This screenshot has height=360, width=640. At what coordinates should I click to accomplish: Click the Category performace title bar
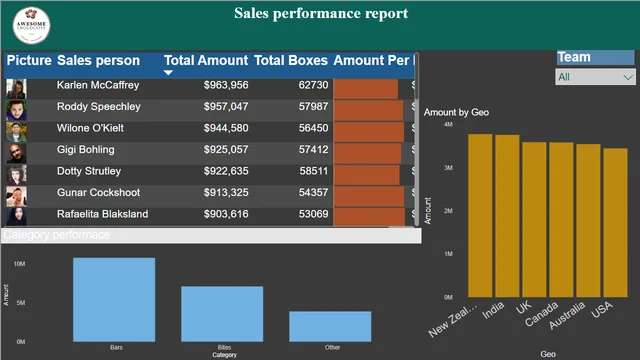tap(211, 236)
